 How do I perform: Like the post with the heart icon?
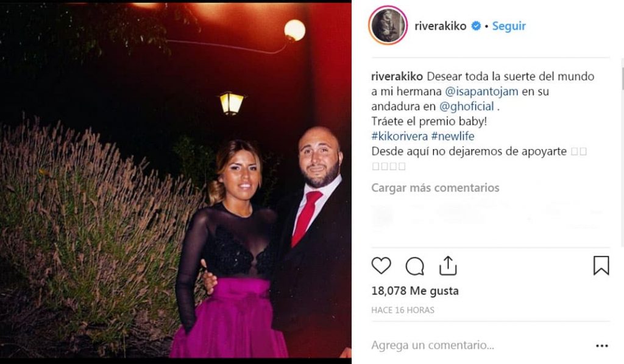(381, 265)
